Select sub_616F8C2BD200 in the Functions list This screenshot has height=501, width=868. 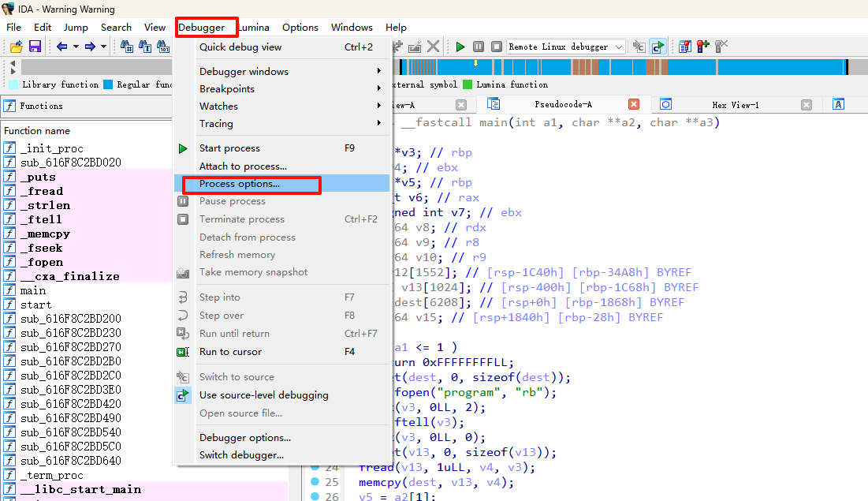click(71, 319)
